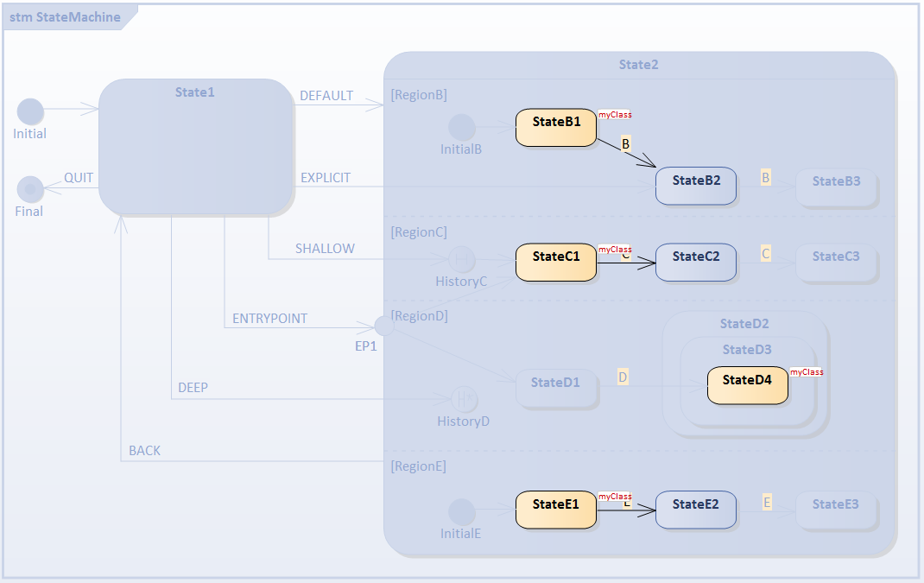Select the highlighted StateB1 state

tap(556, 127)
